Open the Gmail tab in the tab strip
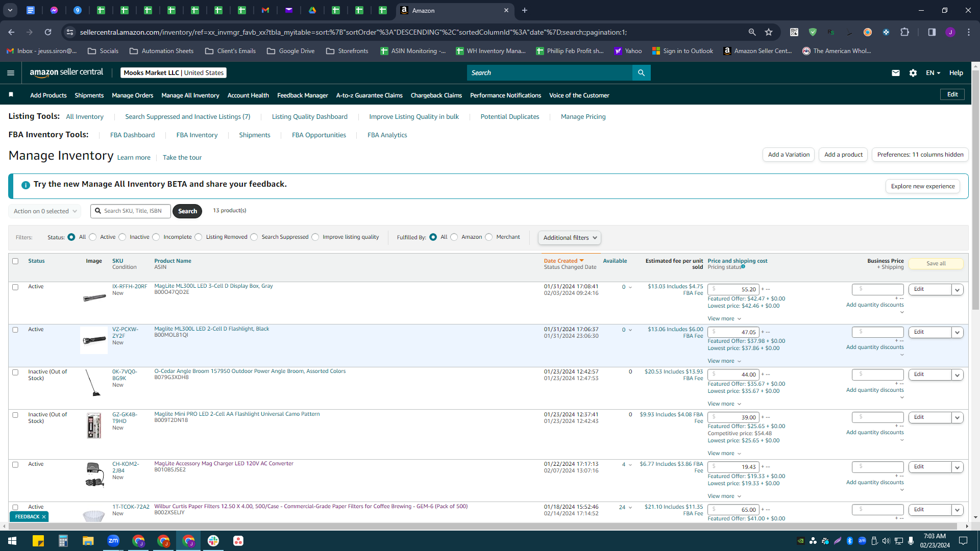Viewport: 980px width, 551px height. 265,10
